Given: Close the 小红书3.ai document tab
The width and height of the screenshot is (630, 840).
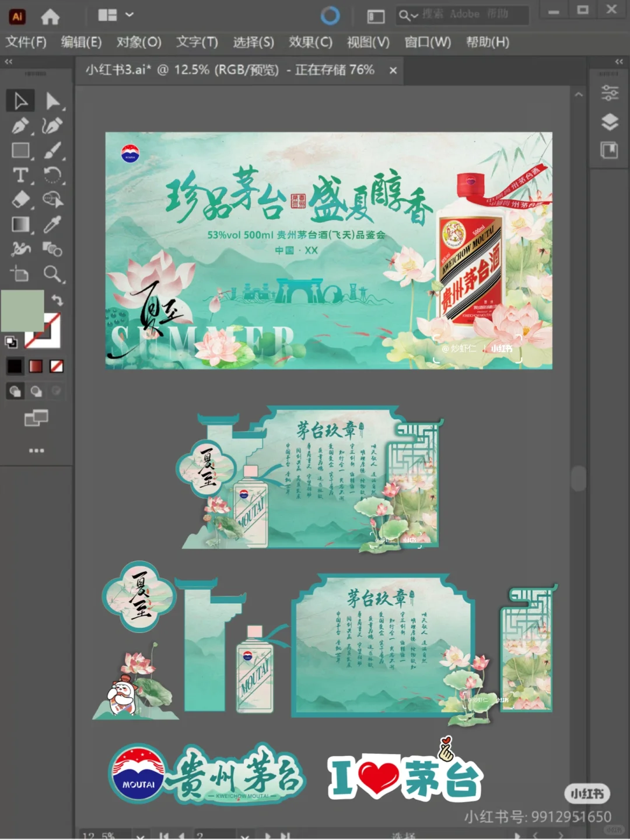Looking at the screenshot, I should [393, 71].
